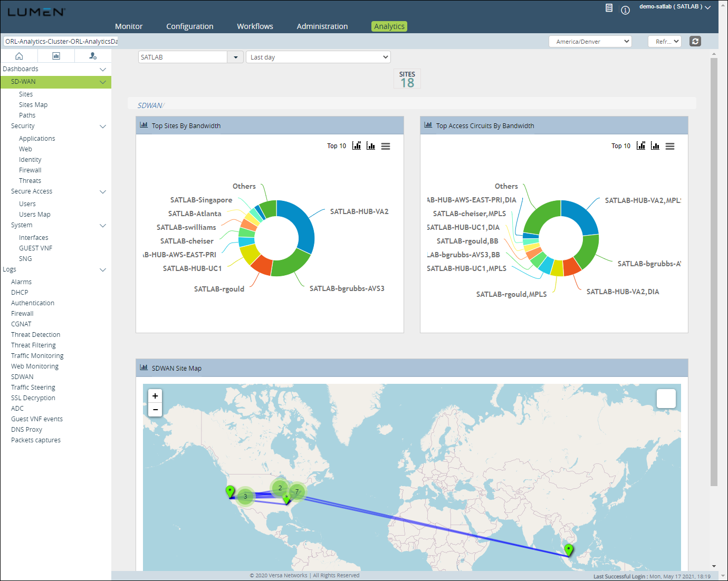
Task: Select the Home icon in sidebar header
Action: tap(19, 55)
